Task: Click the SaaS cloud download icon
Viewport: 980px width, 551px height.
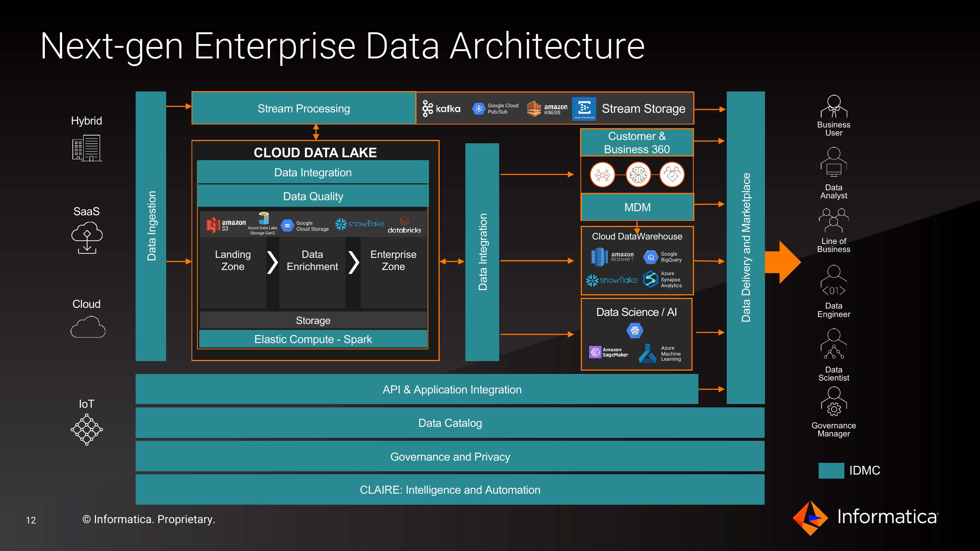Action: click(x=87, y=238)
